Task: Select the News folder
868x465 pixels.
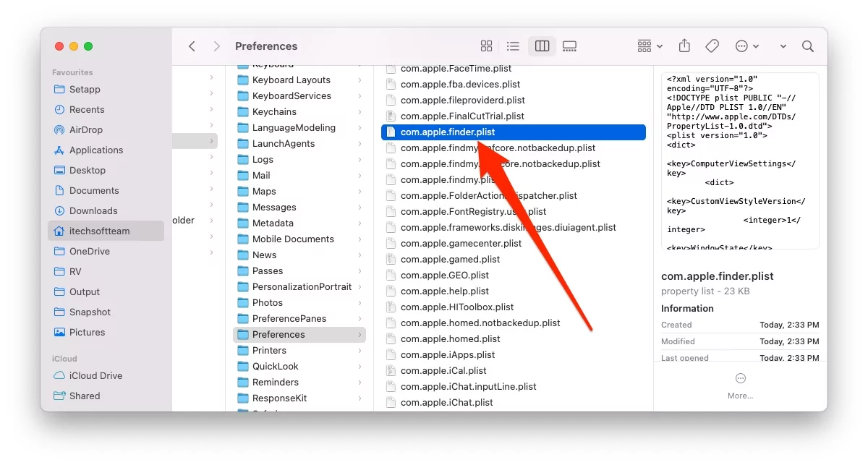Action: pos(299,255)
